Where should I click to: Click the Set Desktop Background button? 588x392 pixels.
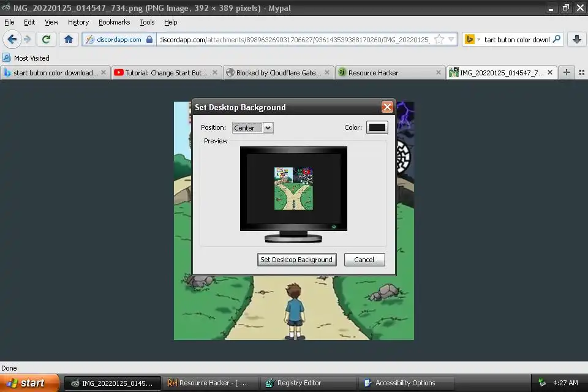(x=296, y=260)
